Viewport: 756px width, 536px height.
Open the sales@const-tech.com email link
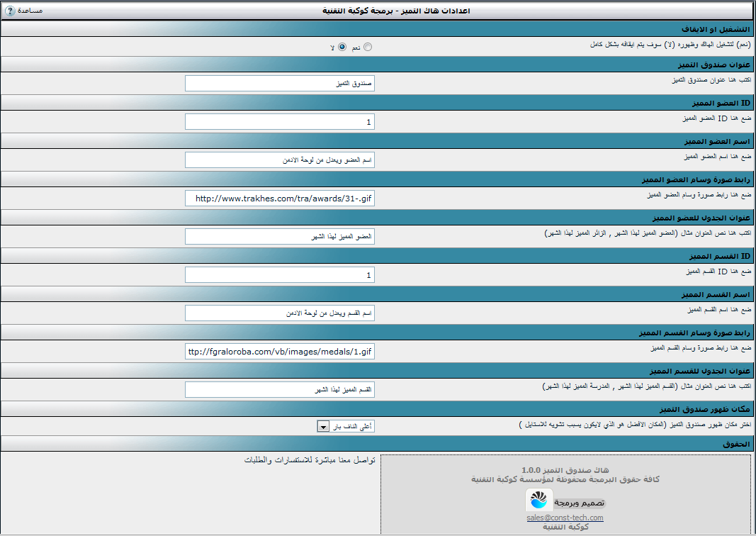tap(565, 518)
